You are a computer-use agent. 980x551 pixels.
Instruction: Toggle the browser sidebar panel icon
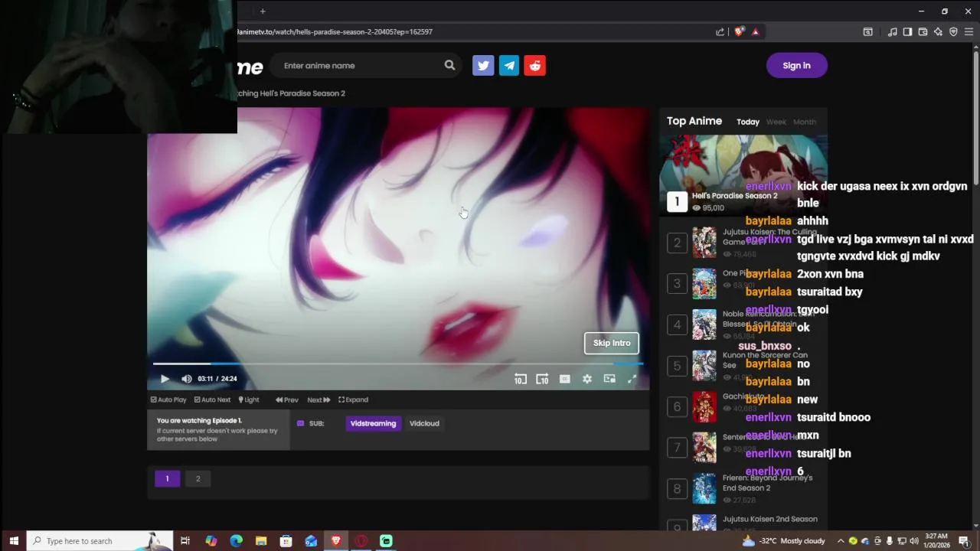[907, 32]
